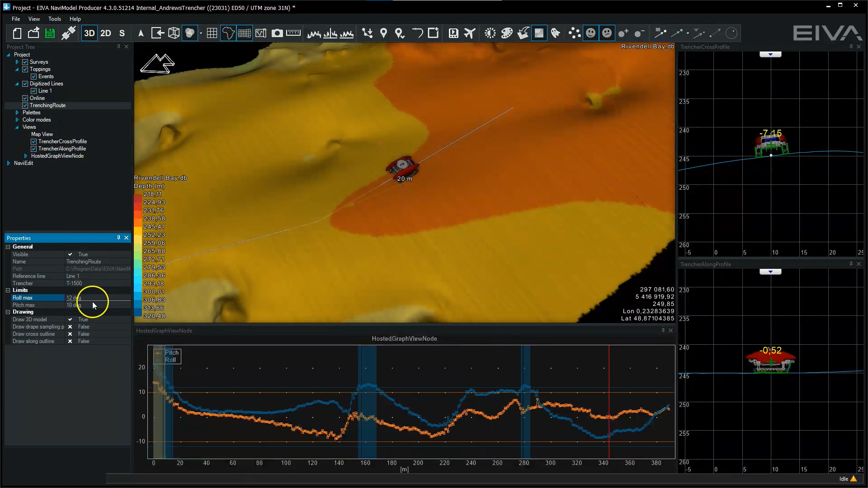Select the ruler measurement tool
This screenshot has width=868, height=488.
(x=293, y=33)
